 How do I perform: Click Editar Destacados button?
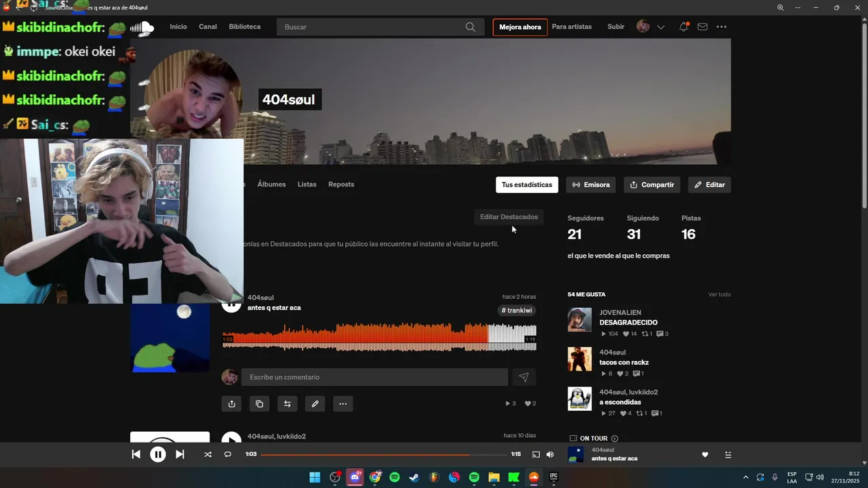[509, 217]
